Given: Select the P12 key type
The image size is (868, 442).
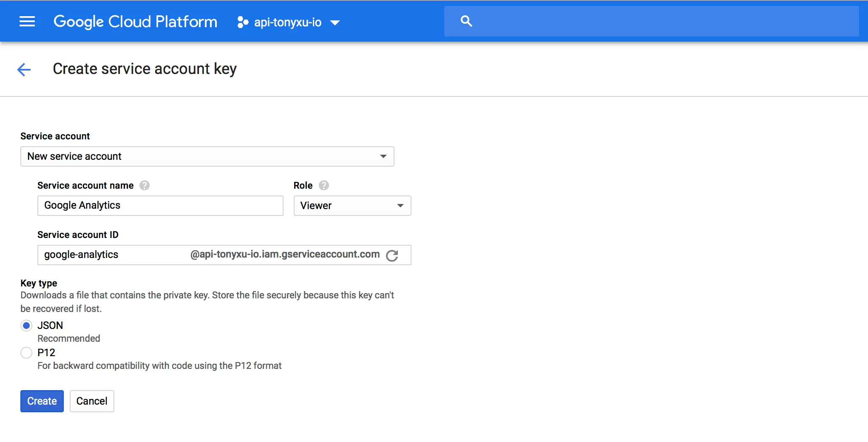Looking at the screenshot, I should point(26,353).
